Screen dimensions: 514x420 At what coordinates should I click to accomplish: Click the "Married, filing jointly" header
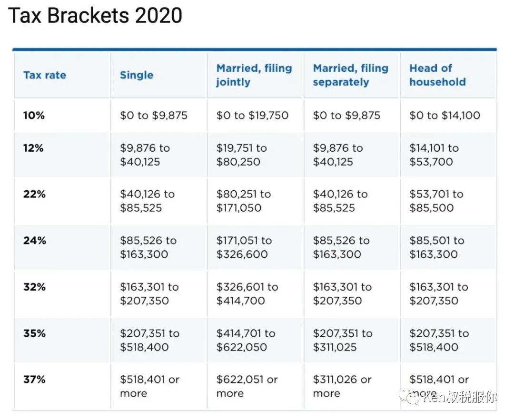[x=254, y=75]
